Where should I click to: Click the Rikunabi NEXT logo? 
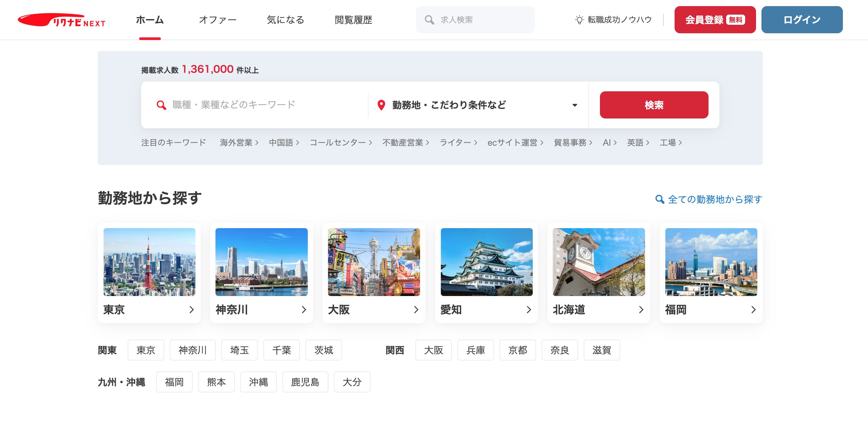[x=61, y=20]
